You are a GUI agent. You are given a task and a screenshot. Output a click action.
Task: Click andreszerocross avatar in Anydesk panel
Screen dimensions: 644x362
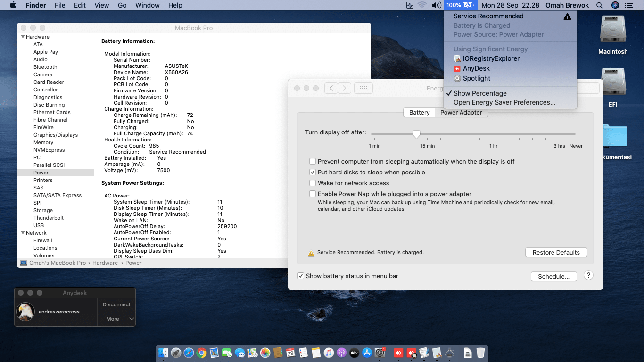pyautogui.click(x=25, y=312)
